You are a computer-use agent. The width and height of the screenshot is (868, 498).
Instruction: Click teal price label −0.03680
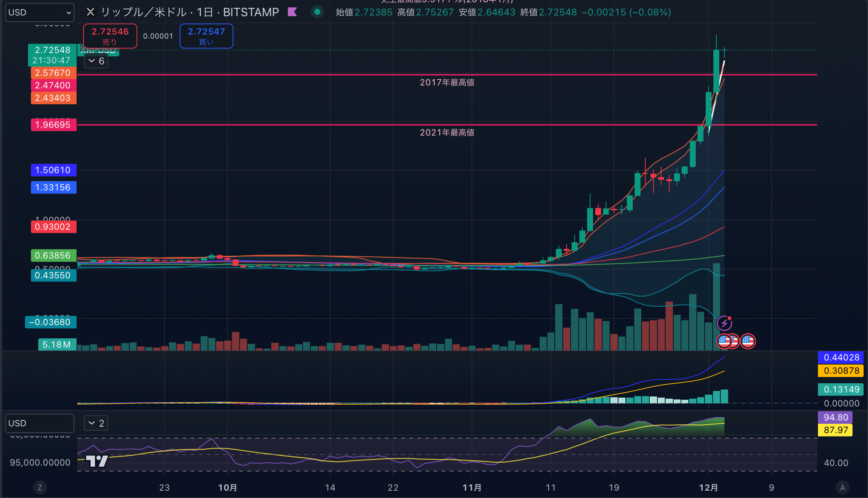(x=50, y=322)
